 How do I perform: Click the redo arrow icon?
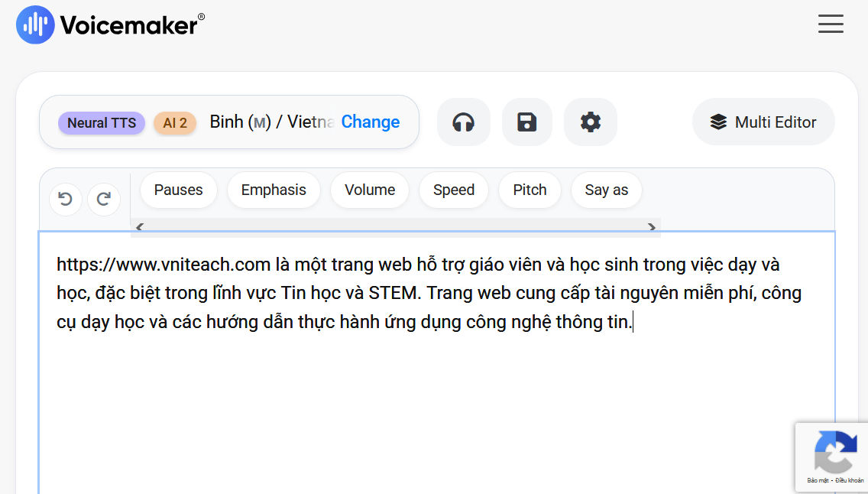click(103, 199)
